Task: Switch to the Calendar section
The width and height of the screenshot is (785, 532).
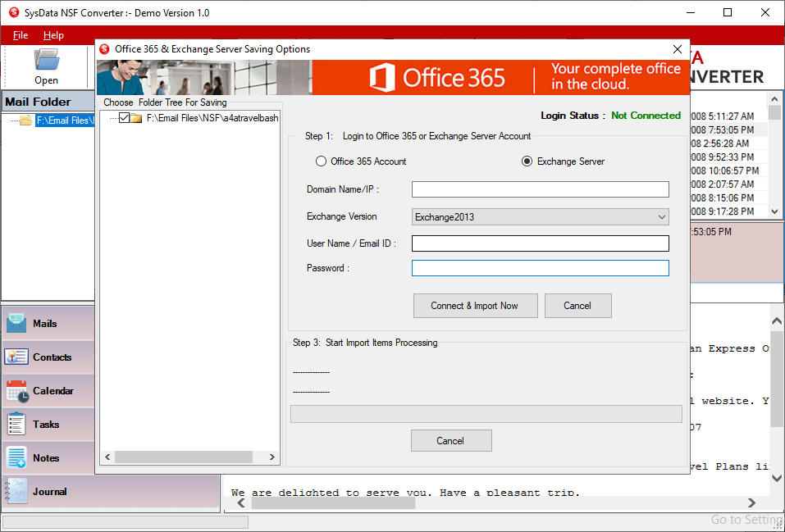Action: tap(48, 391)
